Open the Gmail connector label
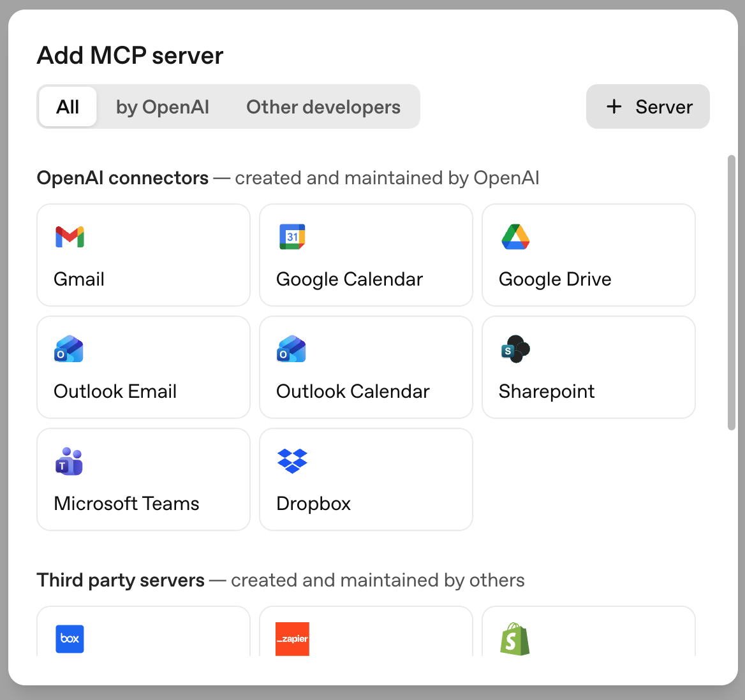Screen dimensions: 745x700 pos(79,279)
